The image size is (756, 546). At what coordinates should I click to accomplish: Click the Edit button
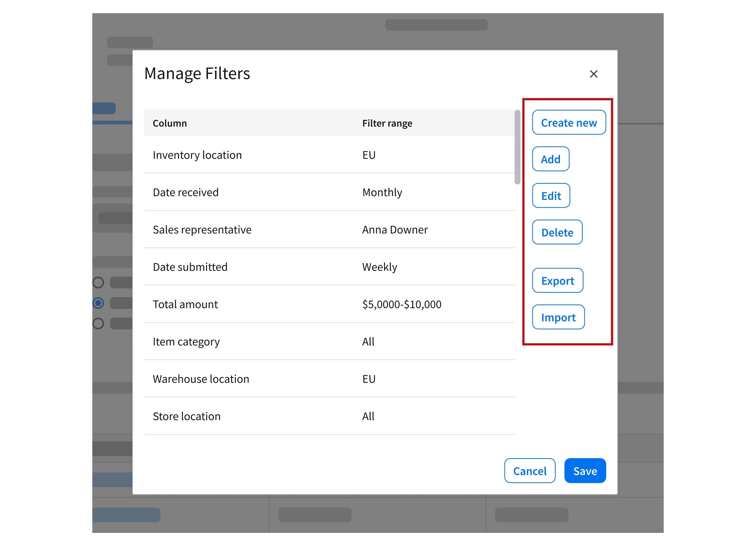[x=551, y=196]
